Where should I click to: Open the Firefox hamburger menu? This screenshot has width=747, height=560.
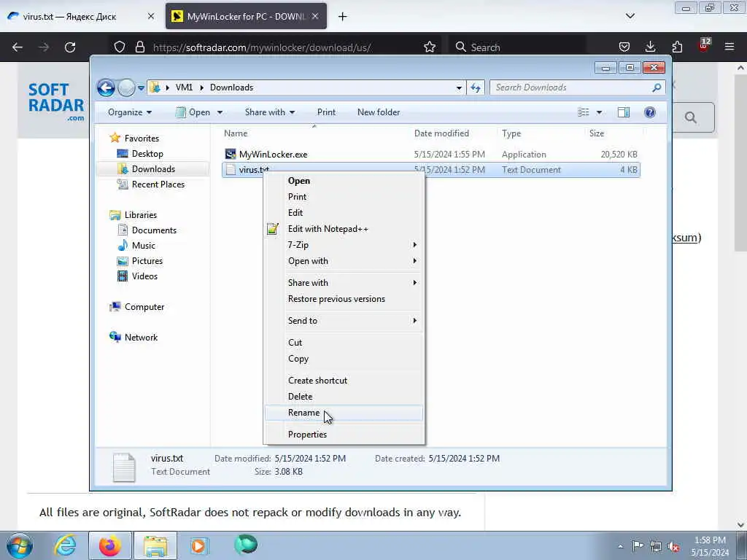pyautogui.click(x=729, y=47)
